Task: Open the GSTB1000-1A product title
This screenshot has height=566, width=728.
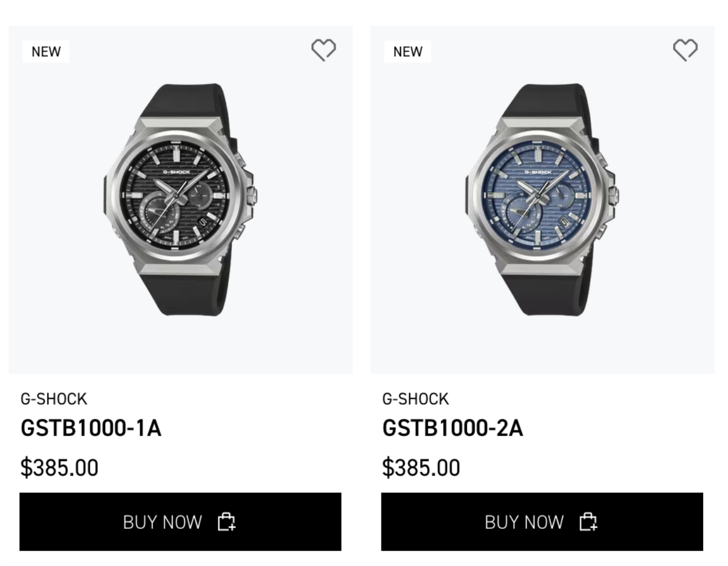Action: [91, 428]
